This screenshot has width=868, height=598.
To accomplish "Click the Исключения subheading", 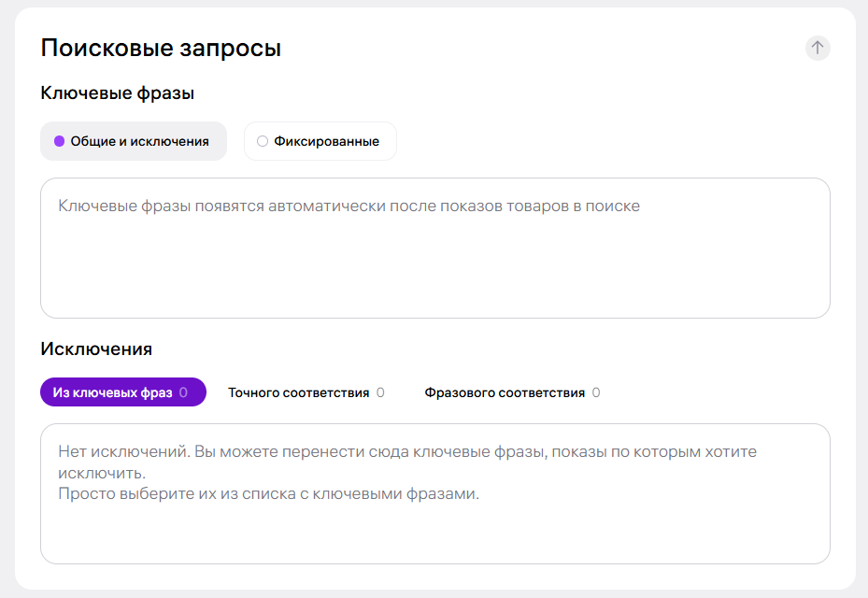I will pos(96,349).
